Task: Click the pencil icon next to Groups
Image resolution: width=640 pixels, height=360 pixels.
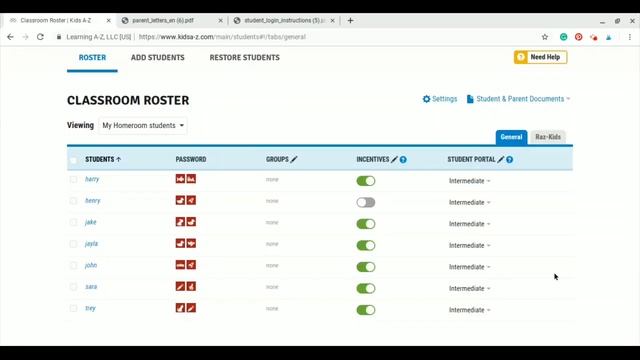Action: pos(294,159)
